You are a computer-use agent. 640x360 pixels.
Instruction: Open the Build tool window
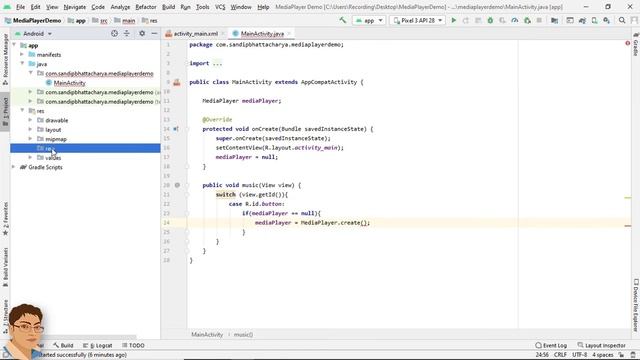pyautogui.click(x=63, y=345)
